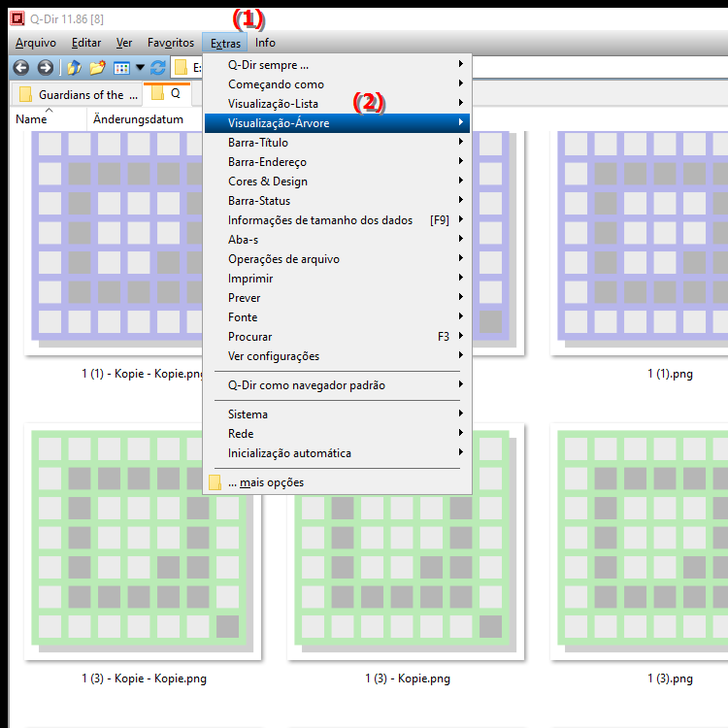Expand the Barra-Status submenu
This screenshot has width=728, height=728.
(x=337, y=201)
